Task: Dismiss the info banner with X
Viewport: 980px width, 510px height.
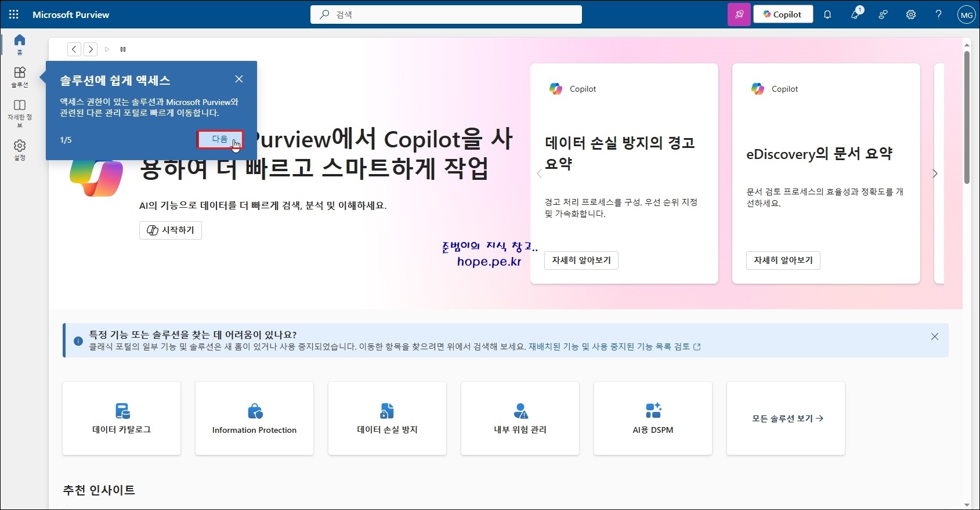Action: click(935, 337)
